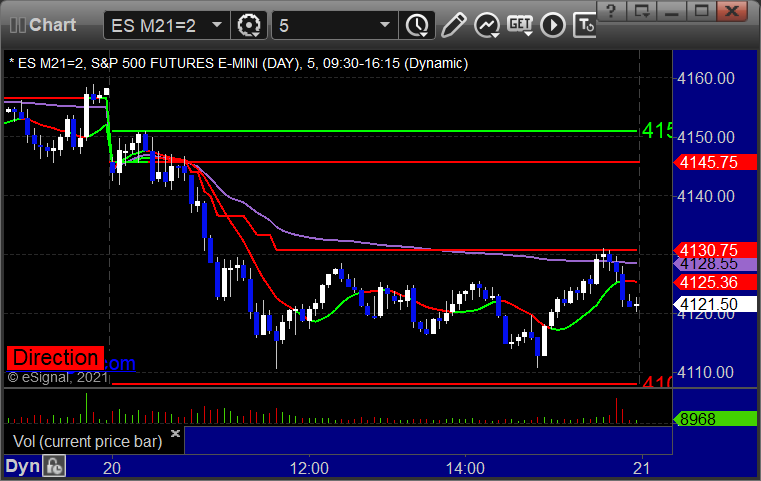The height and width of the screenshot is (481, 761).
Task: Open the time template clock icon
Action: pyautogui.click(x=417, y=25)
